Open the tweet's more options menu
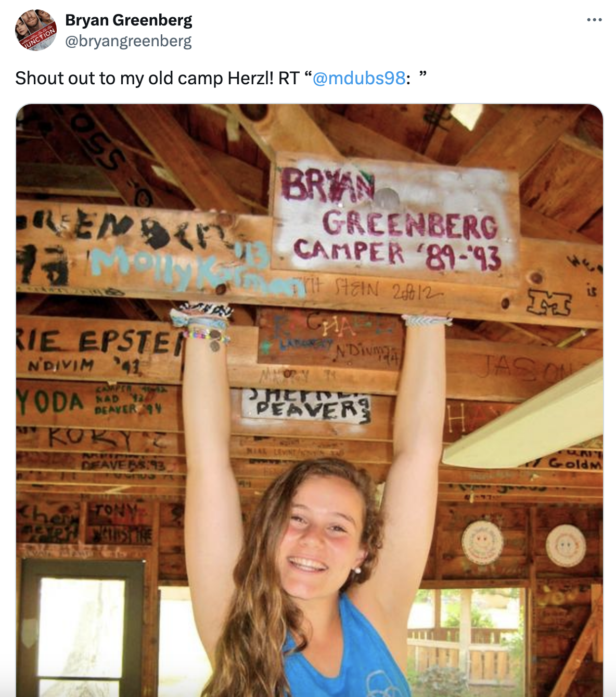Screen dimensions: 616x697 [594, 20]
